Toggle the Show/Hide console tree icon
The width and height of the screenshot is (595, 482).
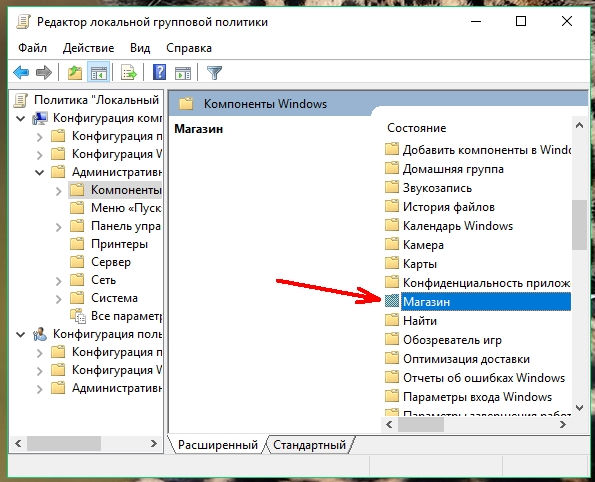[x=98, y=72]
